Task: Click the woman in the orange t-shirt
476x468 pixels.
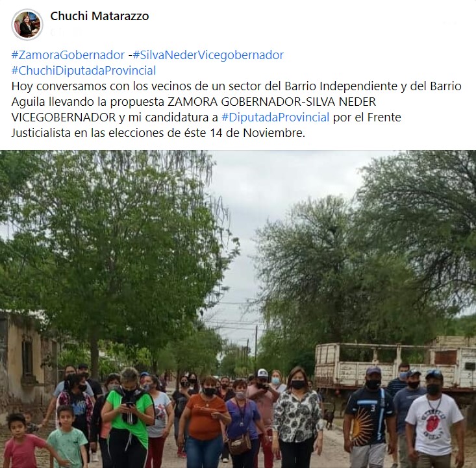Action: pos(204,423)
